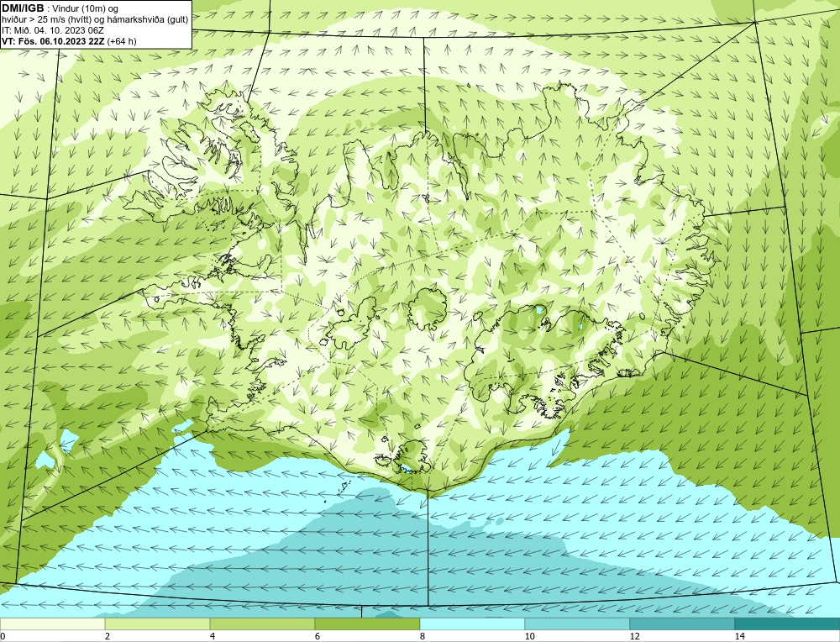Click the legend label '0'
The image size is (840, 642).
click(x=3, y=636)
